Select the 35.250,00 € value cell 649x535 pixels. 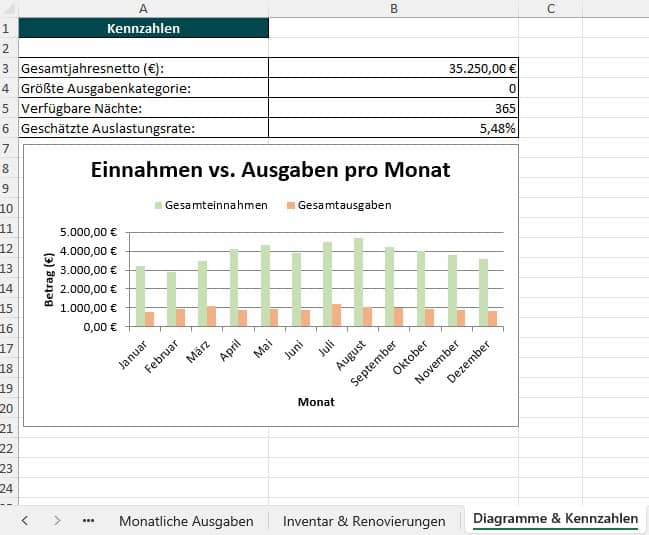coord(394,68)
